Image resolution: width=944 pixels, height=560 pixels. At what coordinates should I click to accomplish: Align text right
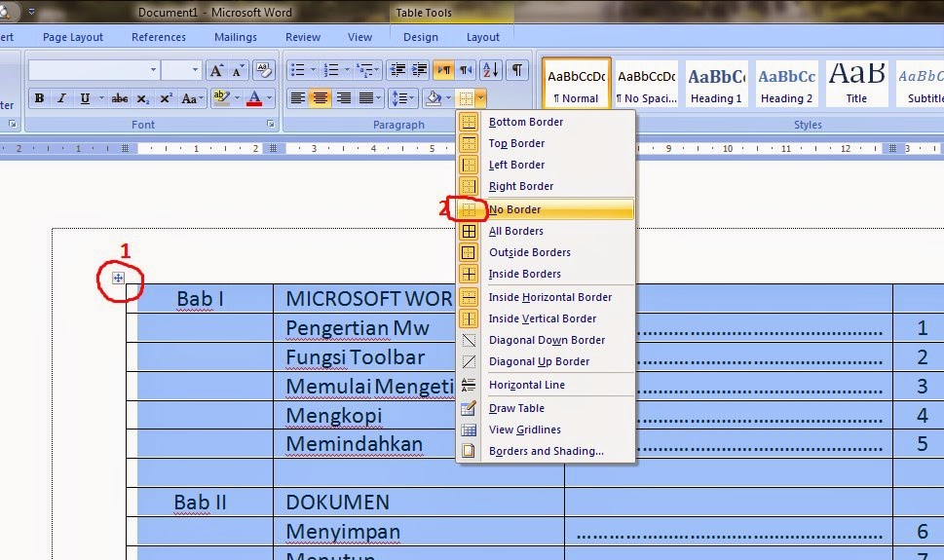[343, 98]
